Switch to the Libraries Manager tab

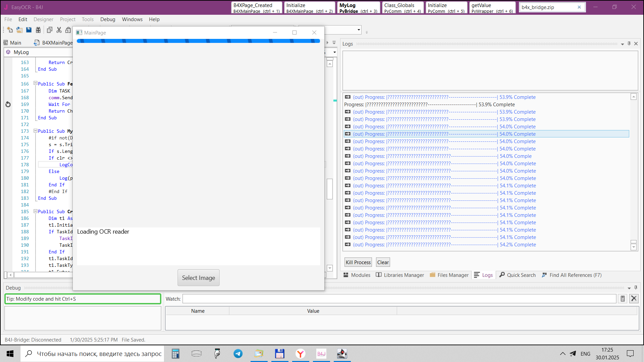(x=400, y=275)
